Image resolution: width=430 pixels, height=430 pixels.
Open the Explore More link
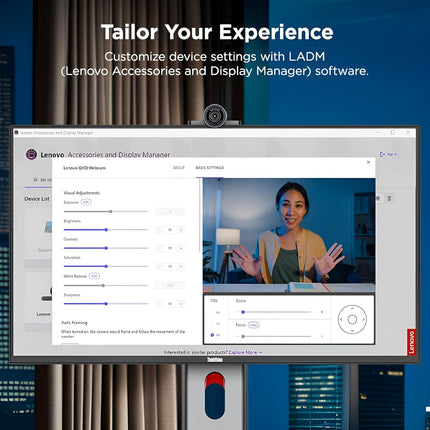pos(245,352)
